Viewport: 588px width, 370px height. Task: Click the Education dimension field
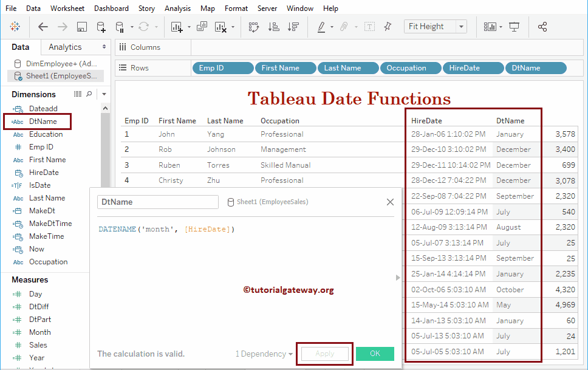(46, 134)
